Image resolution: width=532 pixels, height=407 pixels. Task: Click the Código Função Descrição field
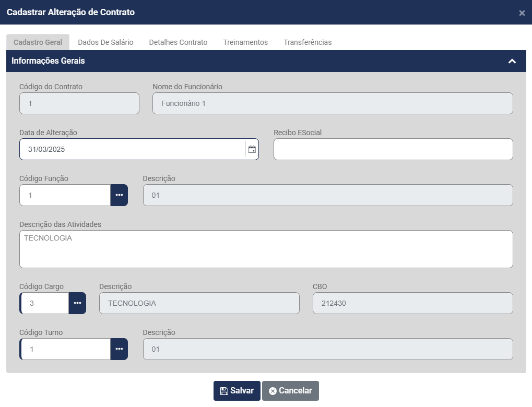(328, 195)
